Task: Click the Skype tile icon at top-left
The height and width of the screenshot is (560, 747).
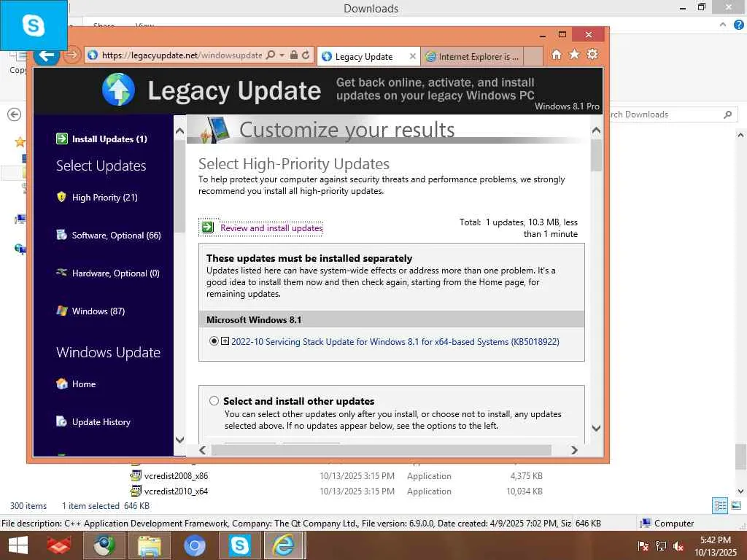Action: (34, 26)
